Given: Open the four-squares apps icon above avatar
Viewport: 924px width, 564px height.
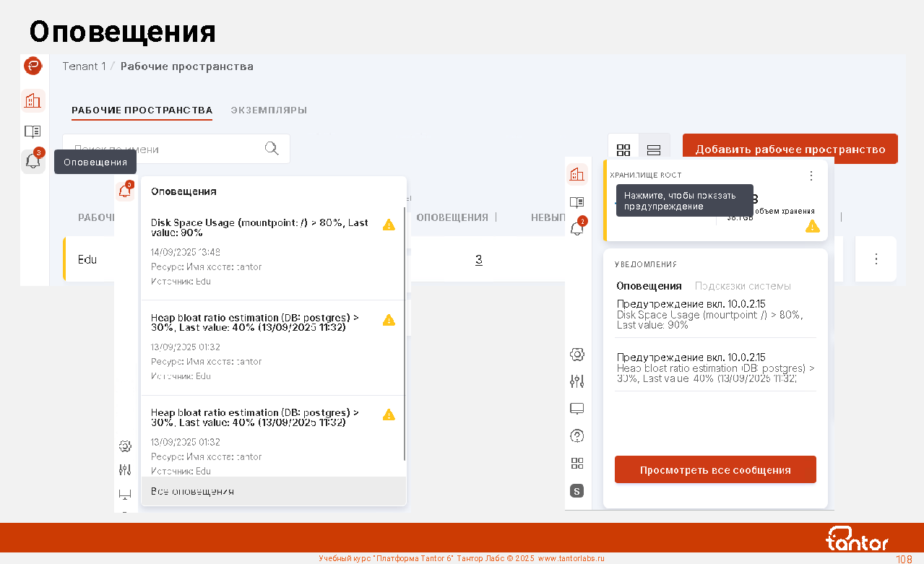Looking at the screenshot, I should coord(577,463).
